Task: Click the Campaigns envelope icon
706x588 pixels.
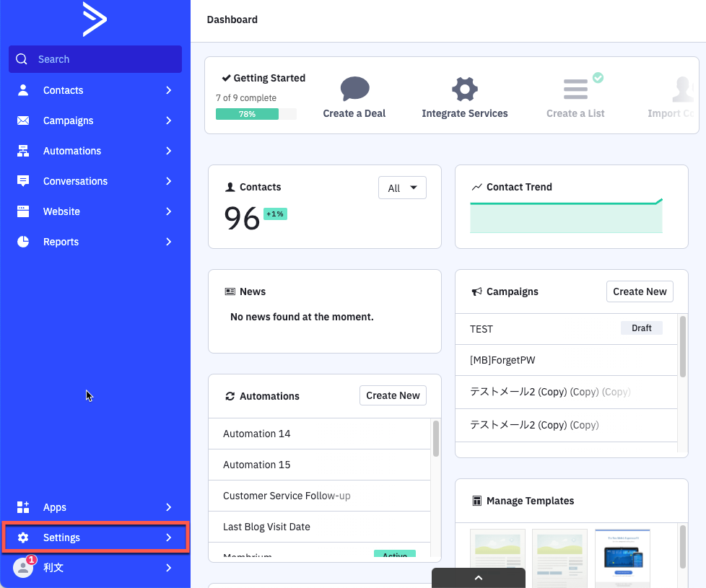Action: 23,120
